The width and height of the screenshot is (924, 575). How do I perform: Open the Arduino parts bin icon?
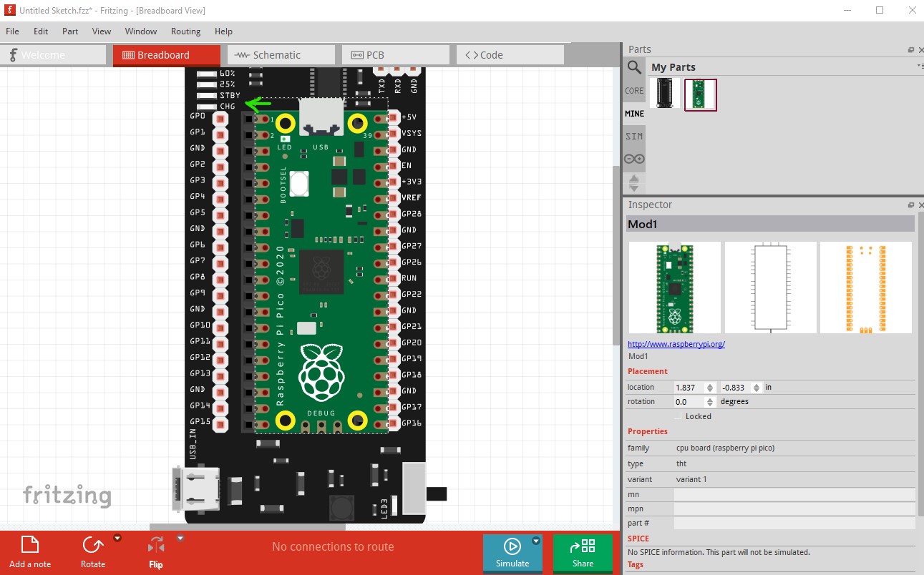[x=634, y=159]
